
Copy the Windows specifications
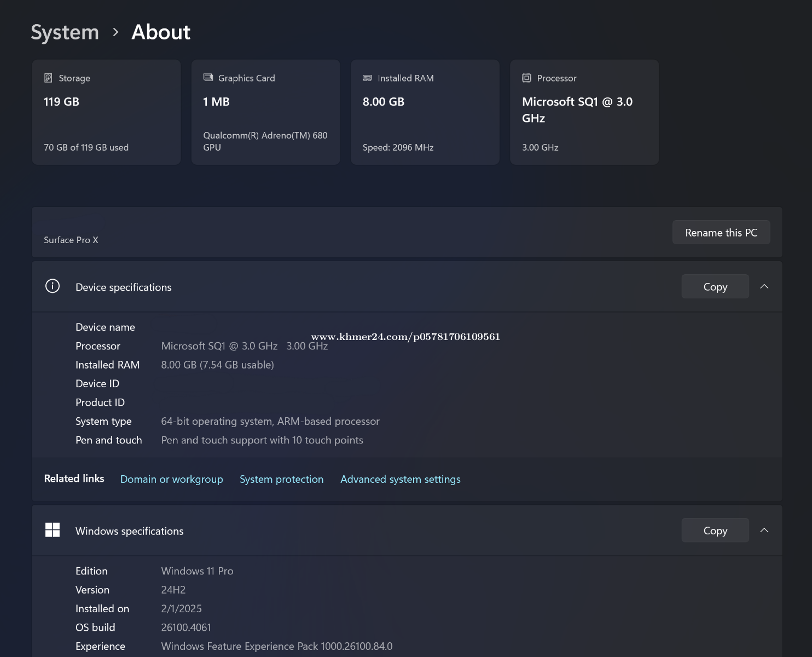(x=715, y=530)
